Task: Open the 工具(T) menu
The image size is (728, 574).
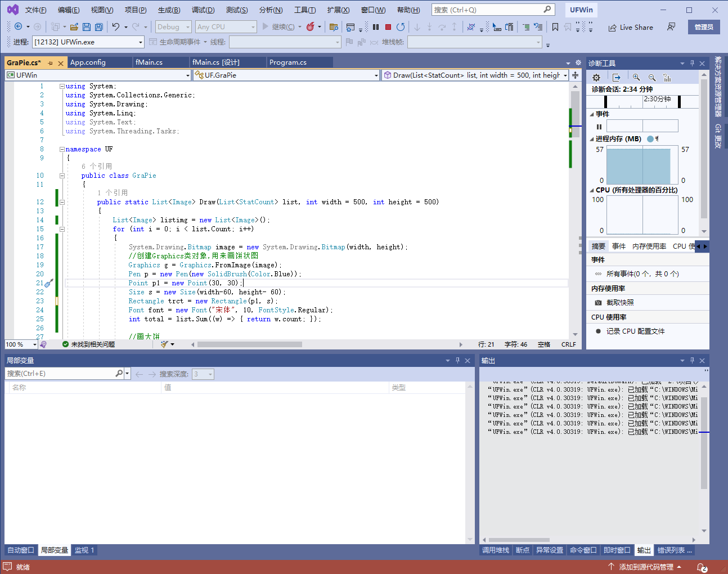Action: point(305,10)
